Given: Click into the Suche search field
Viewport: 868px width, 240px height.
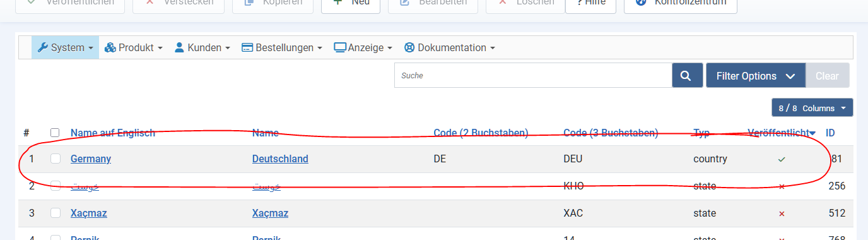Looking at the screenshot, I should click(533, 75).
